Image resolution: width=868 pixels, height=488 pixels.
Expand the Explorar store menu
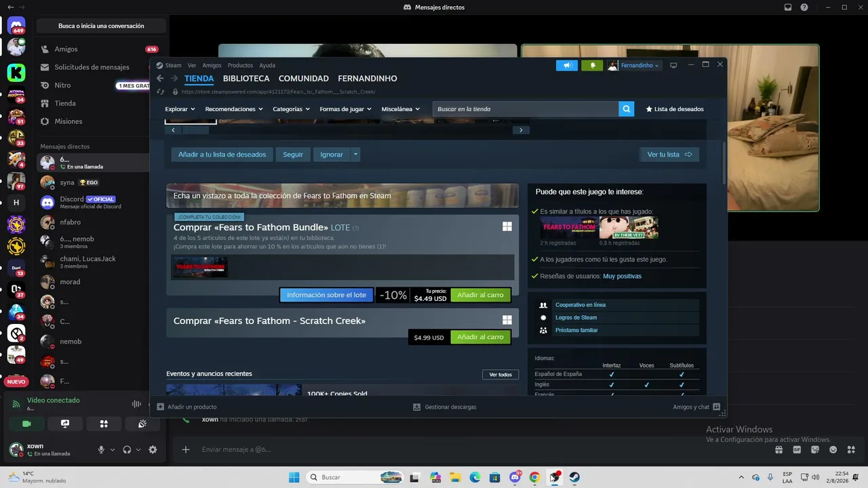tap(180, 109)
